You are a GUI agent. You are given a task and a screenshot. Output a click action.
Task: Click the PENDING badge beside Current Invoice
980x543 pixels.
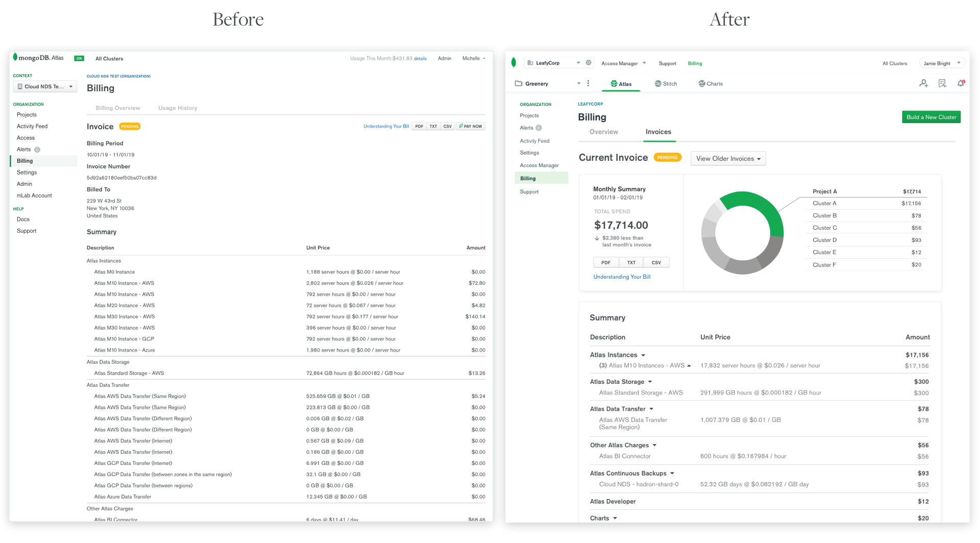click(667, 158)
